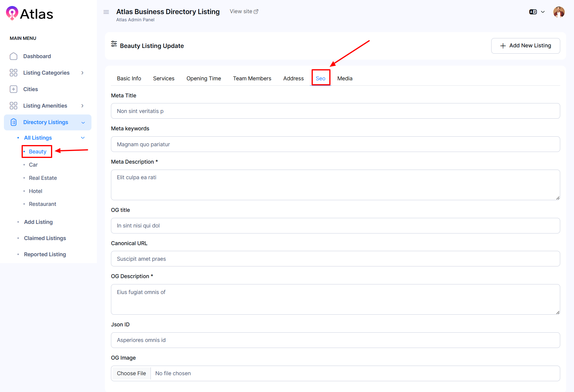
Task: Click the Directory Listings clipboard icon
Action: pyautogui.click(x=13, y=122)
